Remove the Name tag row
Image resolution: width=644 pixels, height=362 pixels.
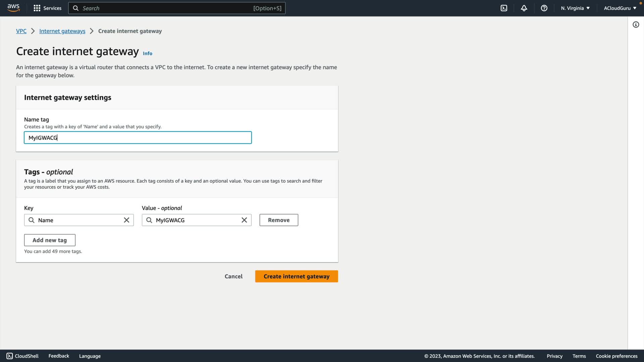(x=278, y=220)
